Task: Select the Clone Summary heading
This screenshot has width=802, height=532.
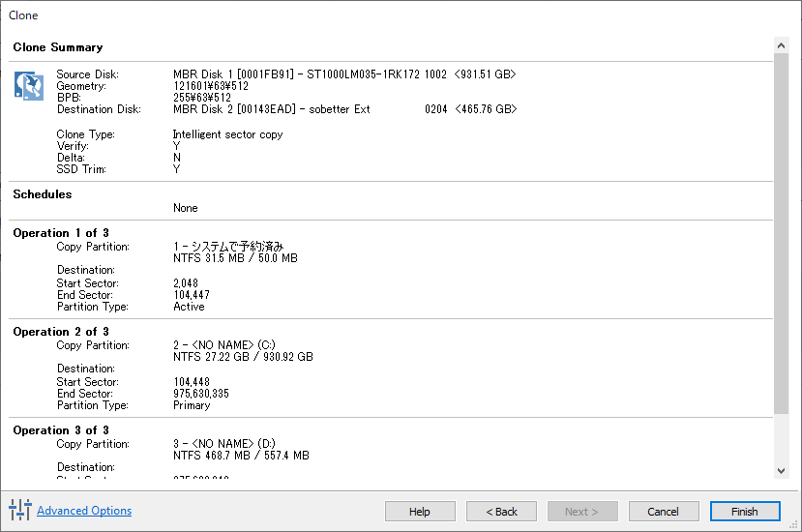Action: pyautogui.click(x=58, y=47)
